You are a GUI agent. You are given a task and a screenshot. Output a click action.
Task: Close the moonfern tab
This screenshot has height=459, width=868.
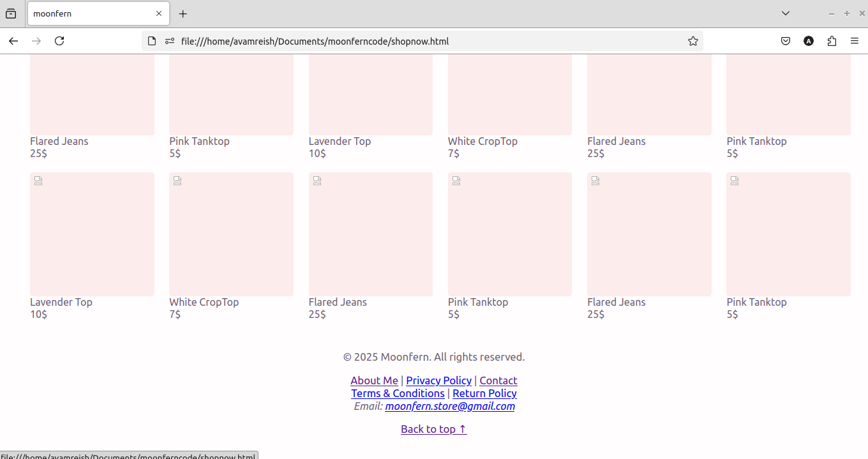[x=159, y=13]
